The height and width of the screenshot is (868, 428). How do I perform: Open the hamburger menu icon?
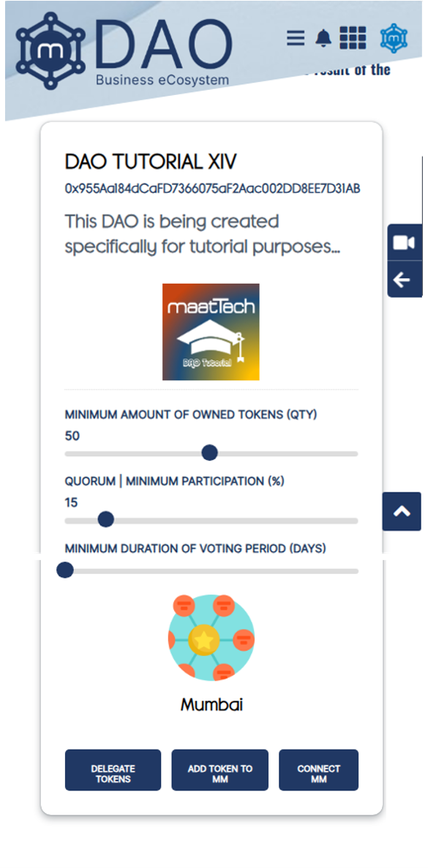coord(296,38)
